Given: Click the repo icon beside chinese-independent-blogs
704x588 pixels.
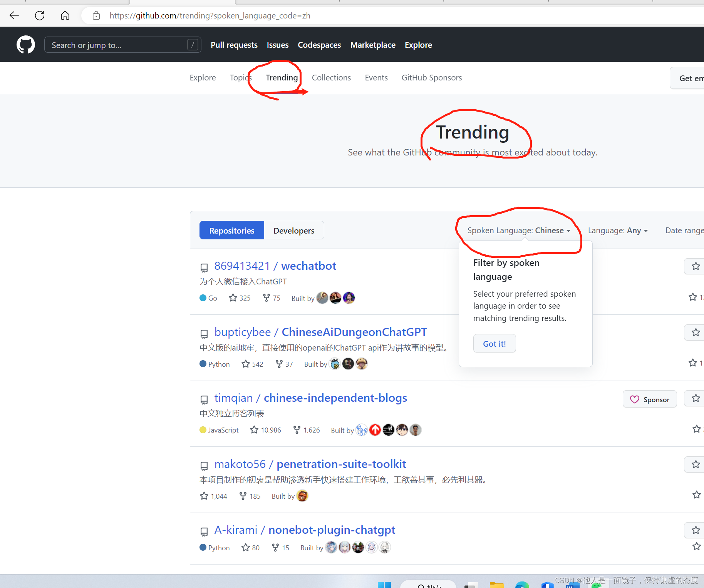Looking at the screenshot, I should pos(204,399).
